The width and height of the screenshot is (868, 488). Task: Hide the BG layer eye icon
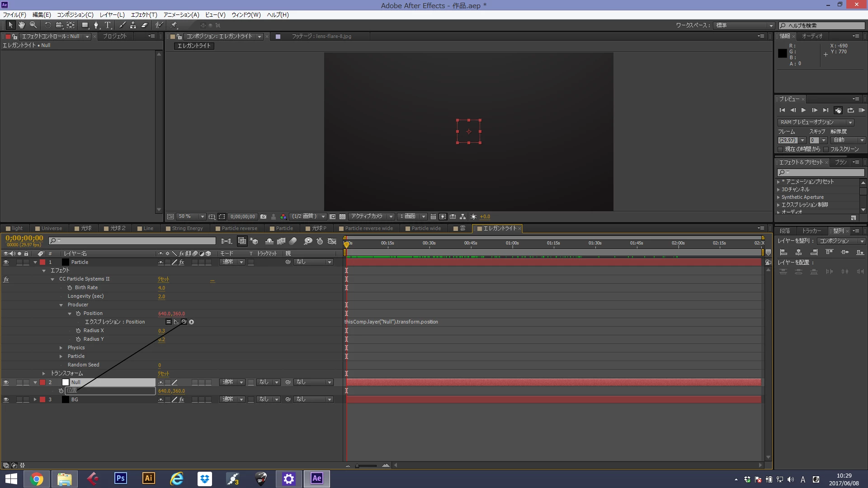[x=6, y=399]
